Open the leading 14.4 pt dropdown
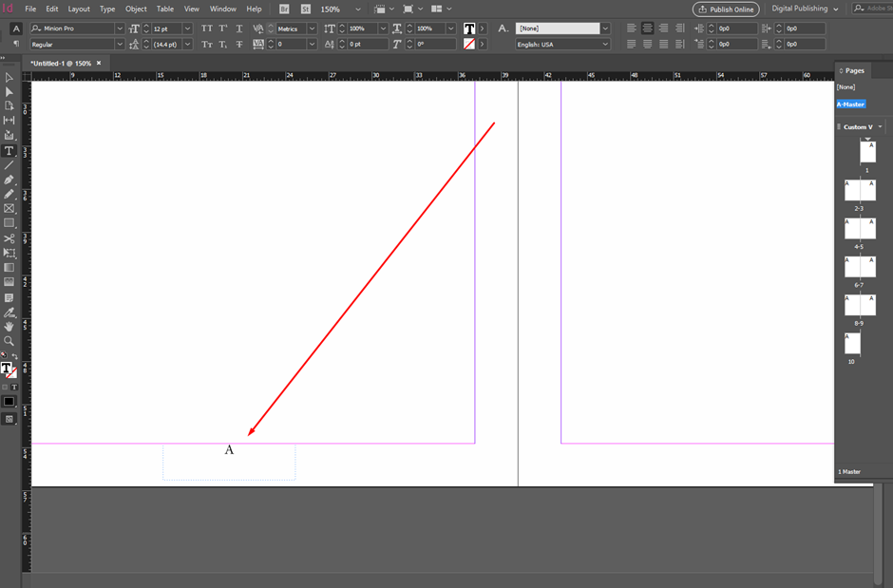The image size is (893, 588). [187, 44]
